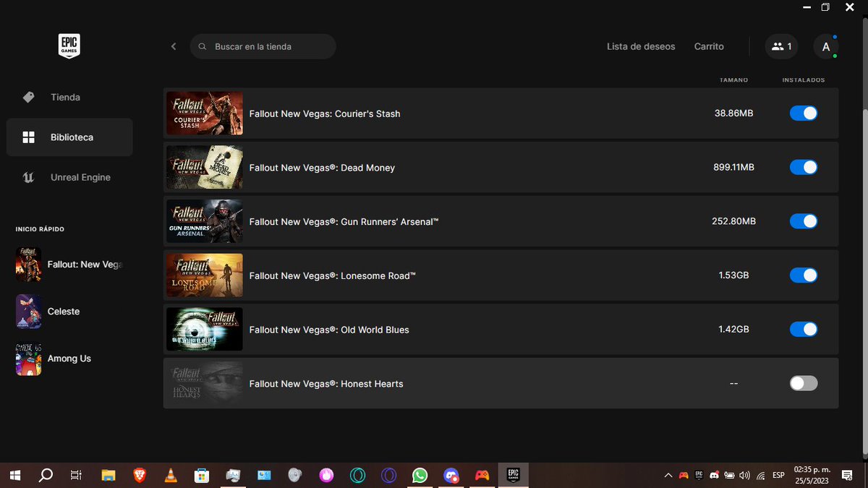Screen dimensions: 868x488
Task: Open the account profile avatar 'A'
Action: point(826,46)
